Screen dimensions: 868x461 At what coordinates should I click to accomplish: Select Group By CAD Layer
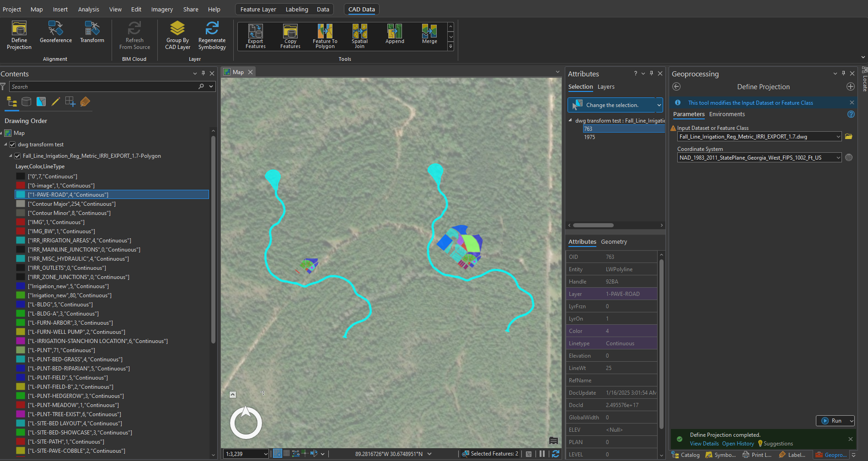point(177,36)
